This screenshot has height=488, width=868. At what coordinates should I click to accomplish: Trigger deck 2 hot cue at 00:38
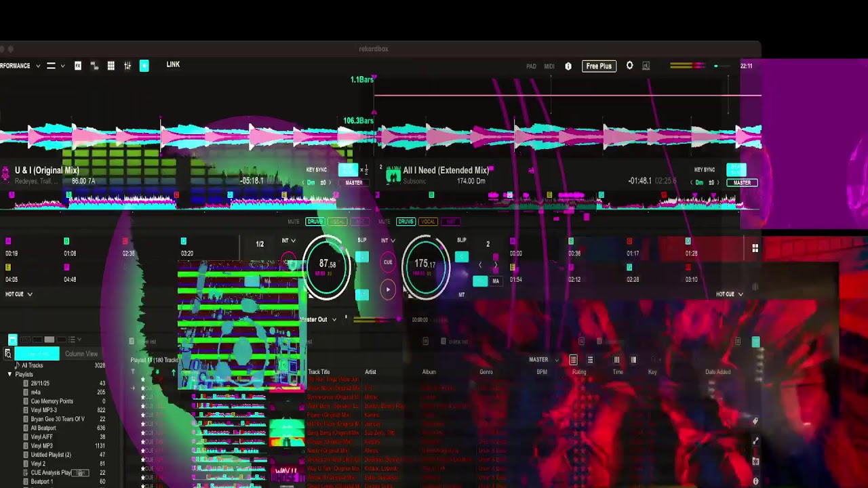point(570,241)
